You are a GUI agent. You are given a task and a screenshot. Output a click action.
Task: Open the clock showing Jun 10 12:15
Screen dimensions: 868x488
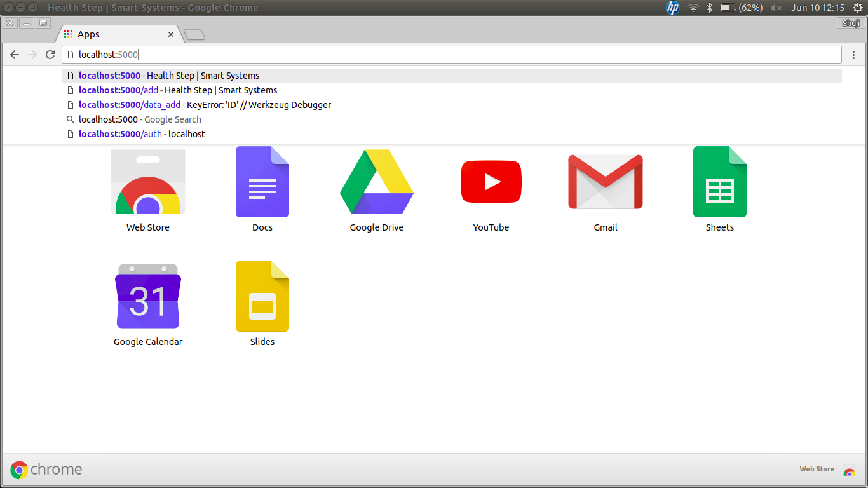pyautogui.click(x=818, y=8)
